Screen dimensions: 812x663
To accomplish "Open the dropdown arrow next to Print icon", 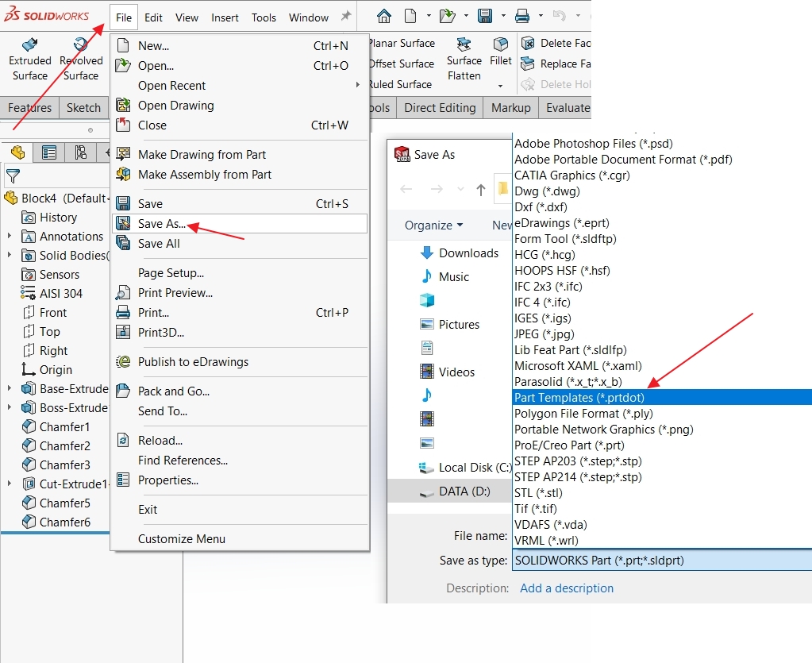I will (541, 16).
